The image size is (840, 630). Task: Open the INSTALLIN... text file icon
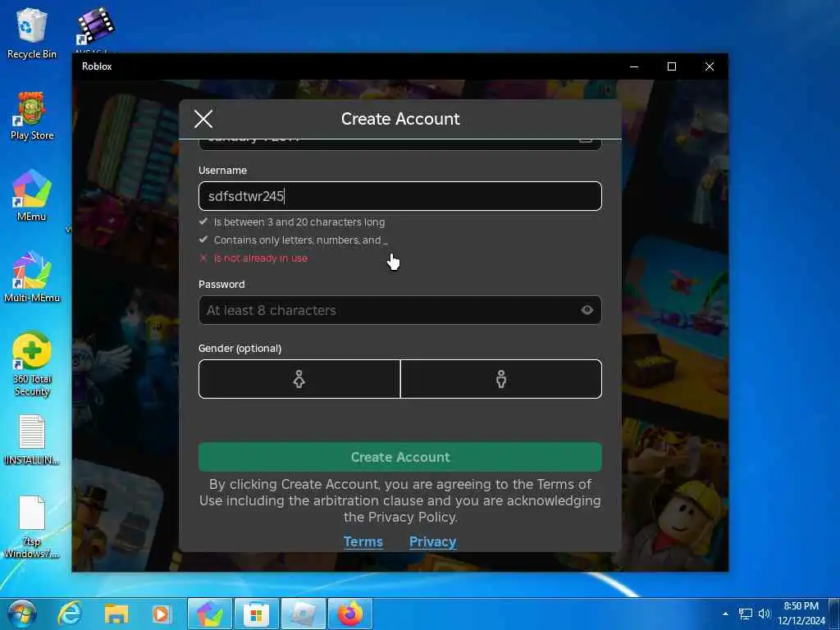[32, 440]
